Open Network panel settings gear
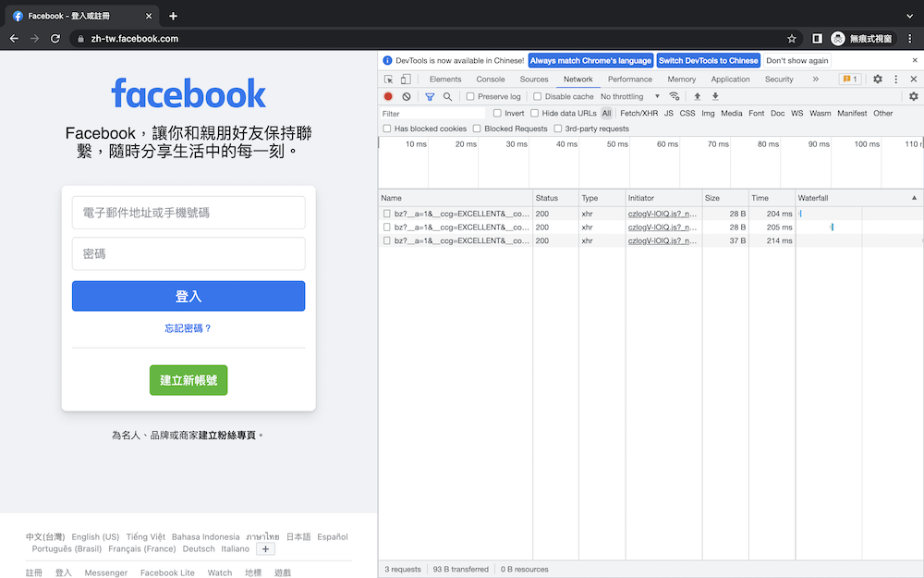 pyautogui.click(x=914, y=96)
